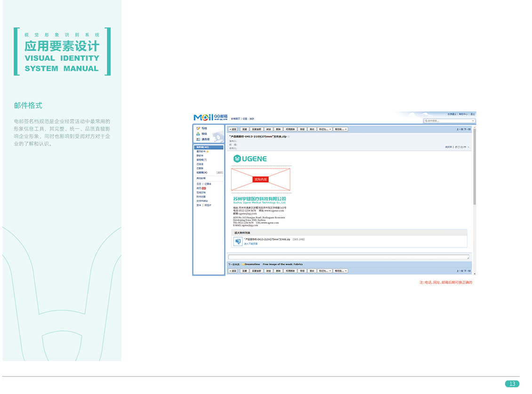Click the compose mail (写信) icon

198,129
